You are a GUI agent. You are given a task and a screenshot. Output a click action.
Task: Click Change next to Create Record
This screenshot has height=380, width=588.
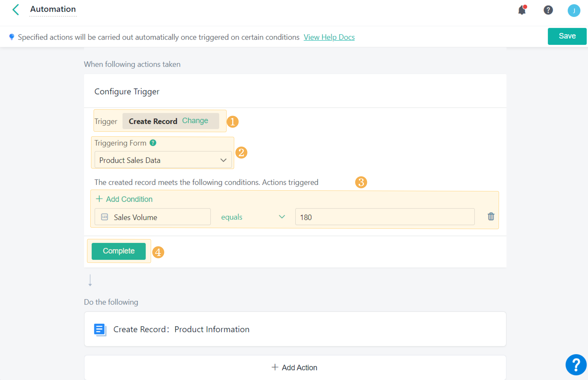click(x=195, y=121)
